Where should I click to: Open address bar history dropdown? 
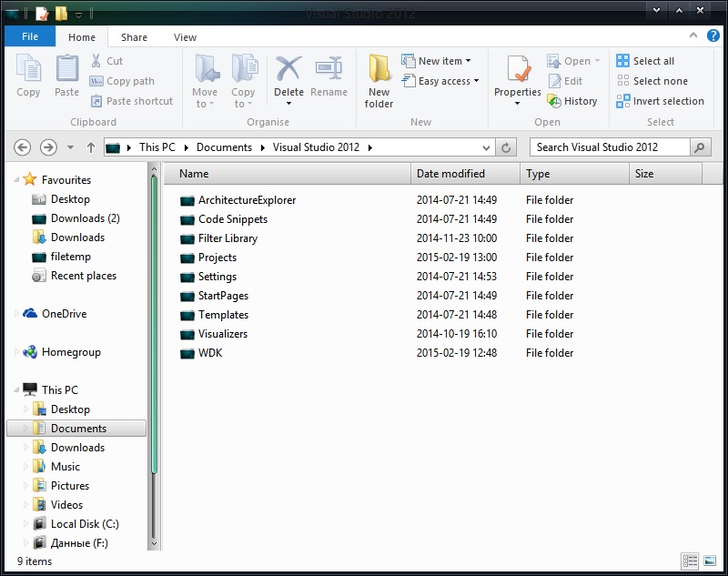click(486, 147)
